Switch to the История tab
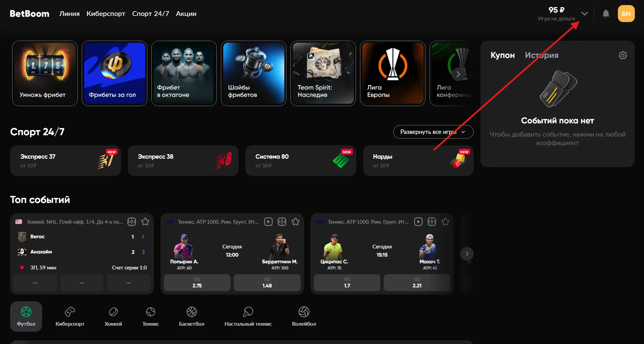Screen dimensions: 644x344 [x=542, y=55]
